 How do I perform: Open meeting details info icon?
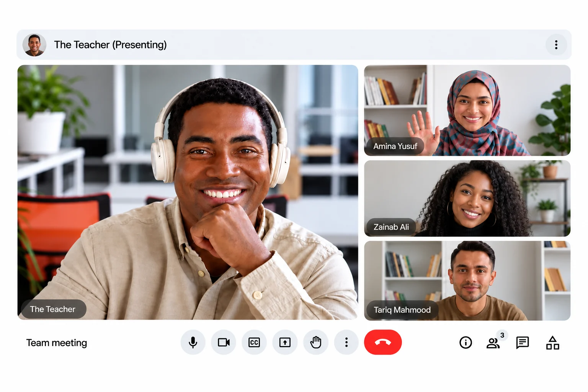465,342
